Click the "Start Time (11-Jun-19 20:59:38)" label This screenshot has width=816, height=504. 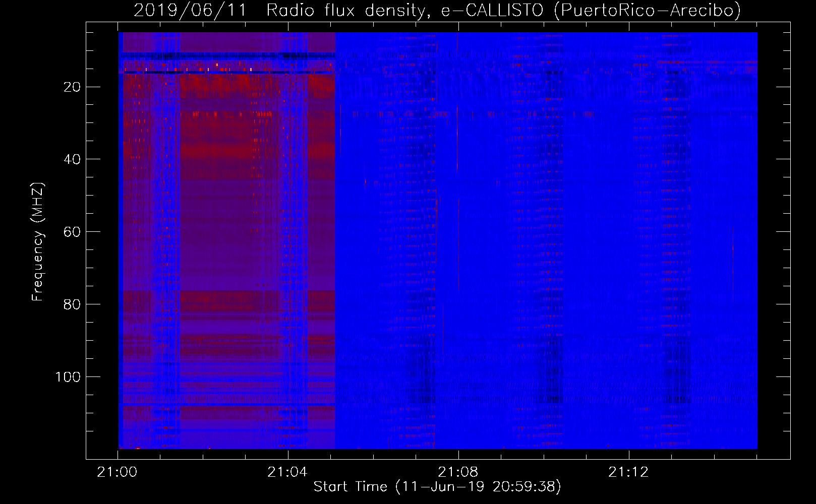(437, 487)
